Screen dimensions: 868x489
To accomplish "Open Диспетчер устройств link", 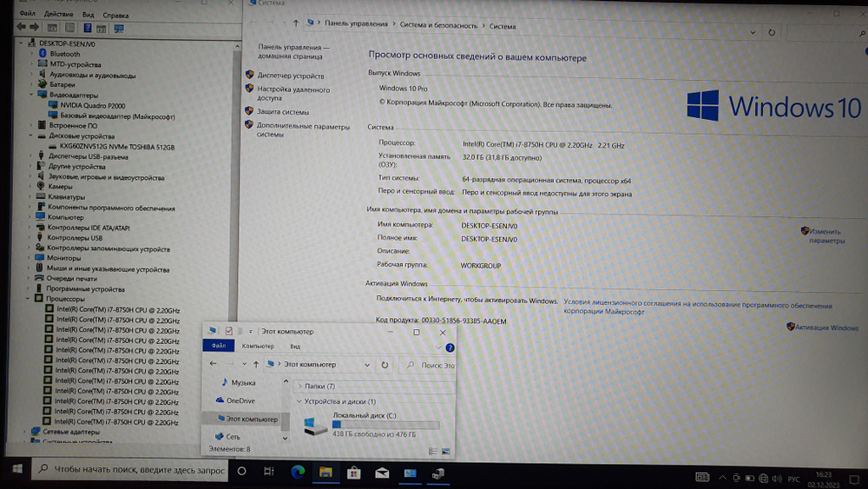I will (291, 76).
